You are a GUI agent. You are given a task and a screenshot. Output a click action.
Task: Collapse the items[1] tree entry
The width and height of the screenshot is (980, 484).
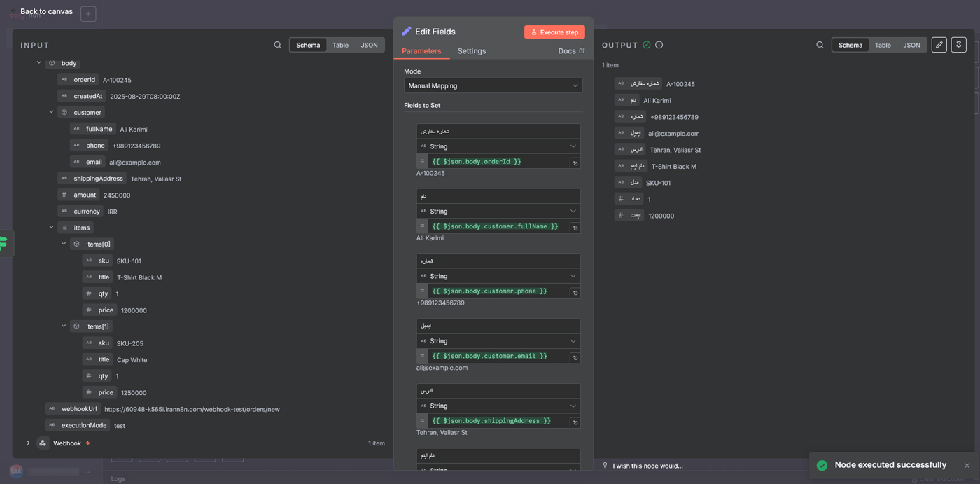coord(64,326)
